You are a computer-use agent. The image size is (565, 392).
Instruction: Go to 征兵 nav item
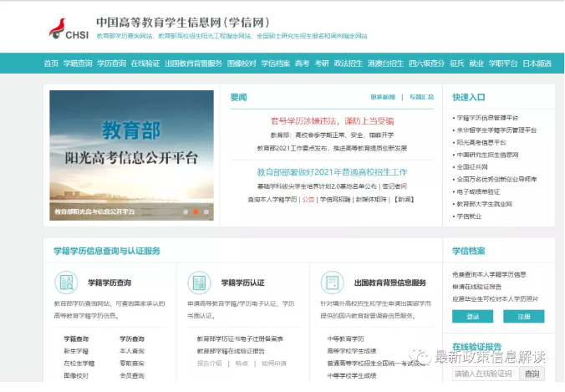coord(457,64)
